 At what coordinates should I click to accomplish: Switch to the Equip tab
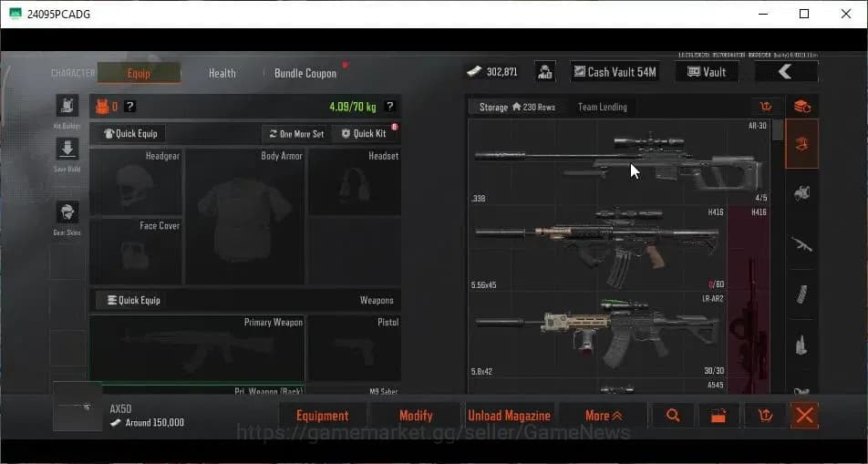pyautogui.click(x=139, y=73)
